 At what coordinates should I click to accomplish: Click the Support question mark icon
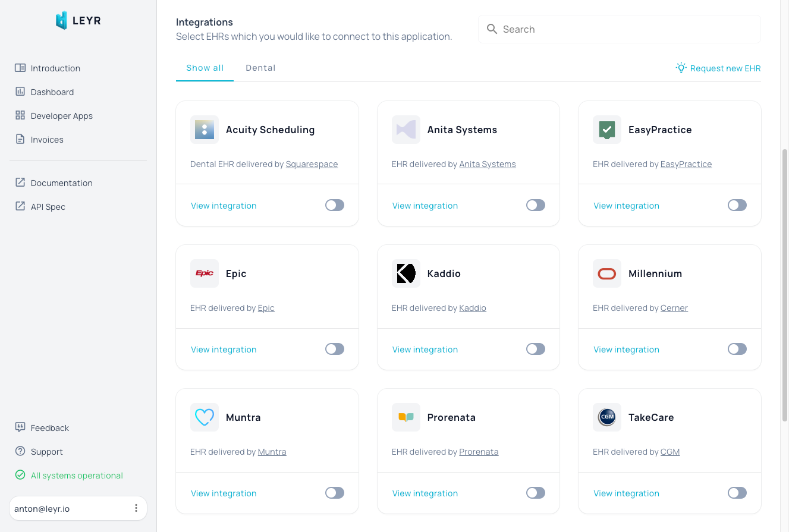coord(20,451)
